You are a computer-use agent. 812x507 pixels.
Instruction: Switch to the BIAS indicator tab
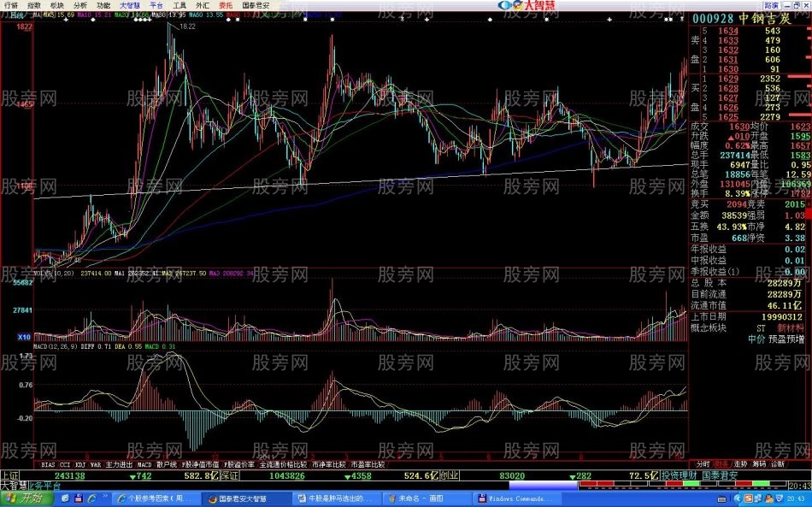(x=50, y=464)
